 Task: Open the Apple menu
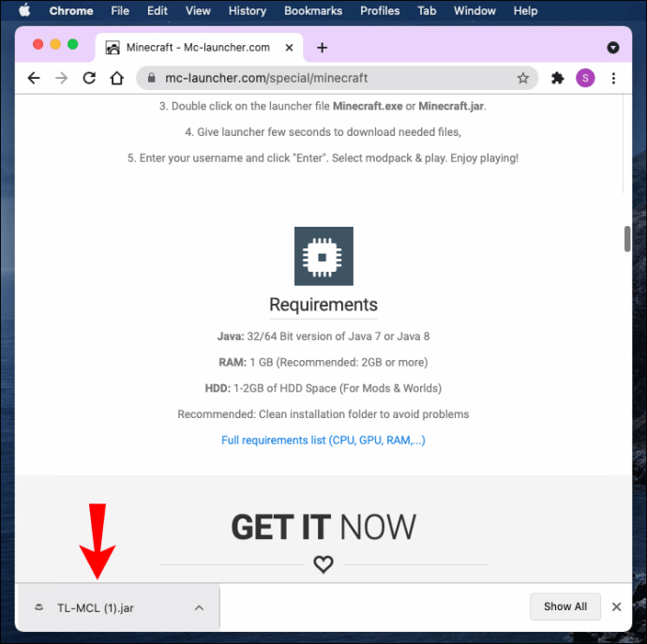(24, 10)
